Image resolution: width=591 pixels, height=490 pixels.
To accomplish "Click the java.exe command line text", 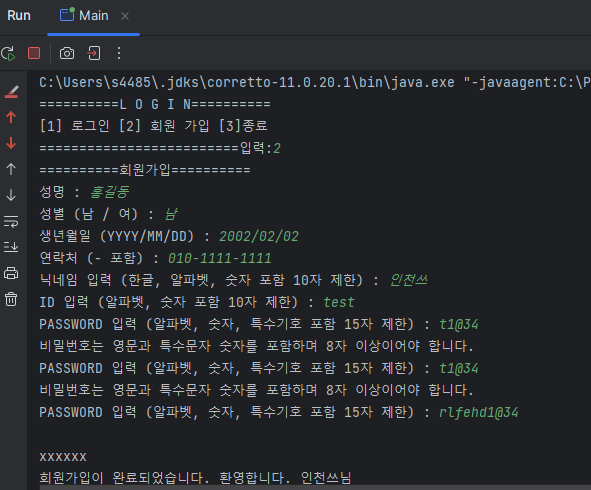I will [315, 82].
